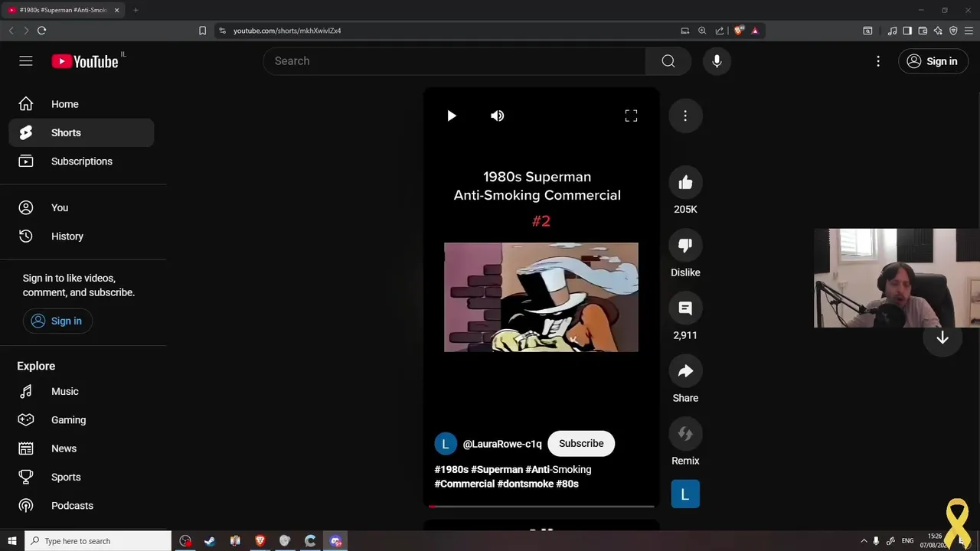Open the Brave Shields lion icon
This screenshot has height=551, width=980.
[738, 31]
